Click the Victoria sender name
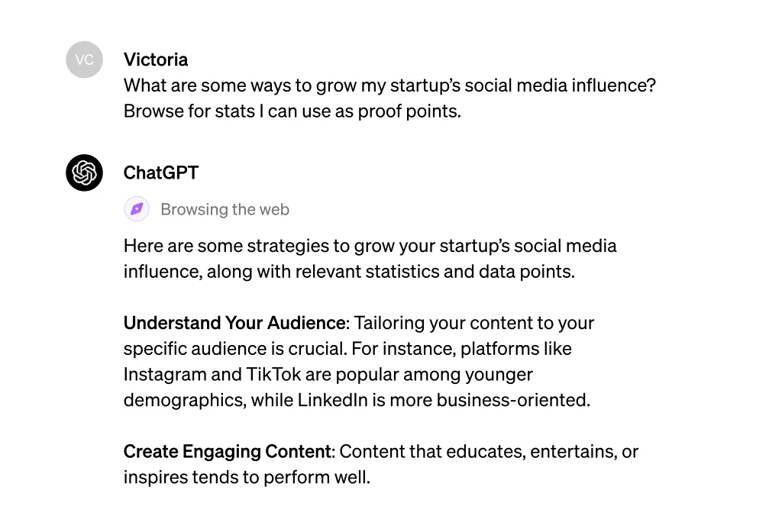This screenshot has width=782, height=532. 156,60
